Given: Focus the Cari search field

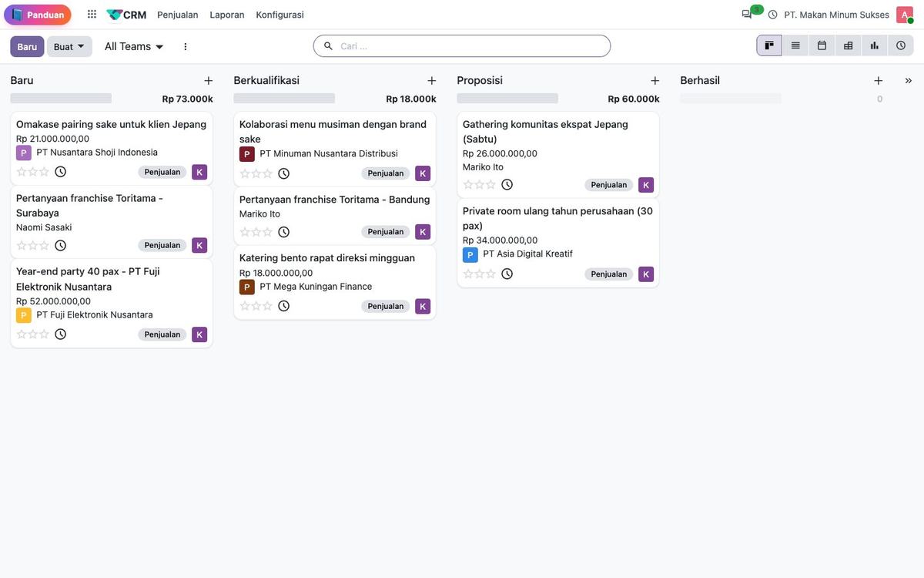Looking at the screenshot, I should pyautogui.click(x=462, y=46).
